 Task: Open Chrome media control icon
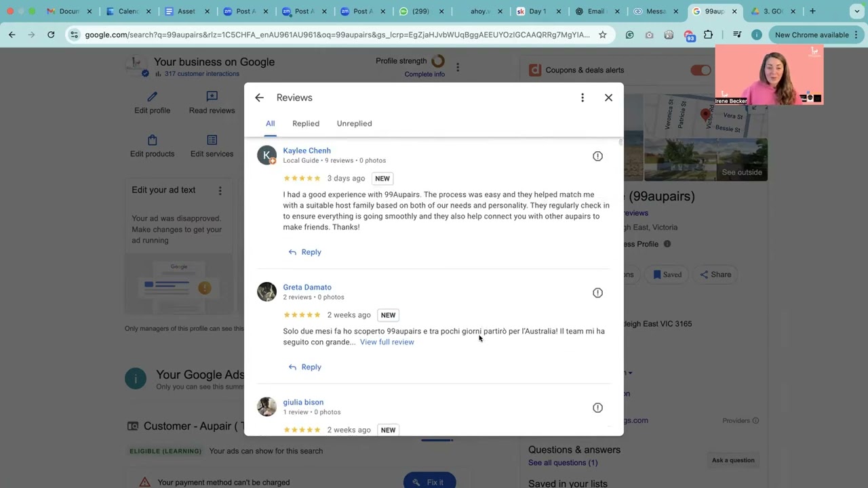pos(737,35)
